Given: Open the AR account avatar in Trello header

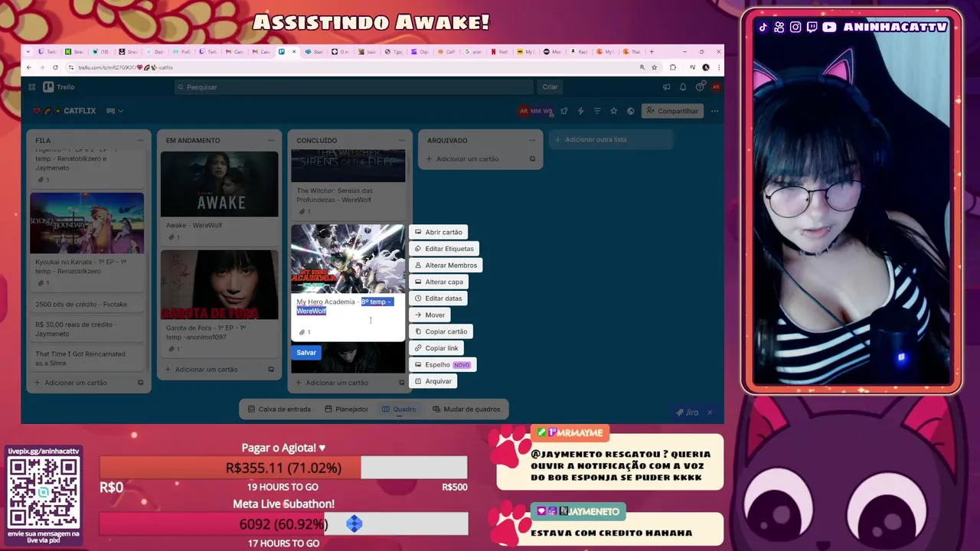Looking at the screenshot, I should tap(716, 87).
